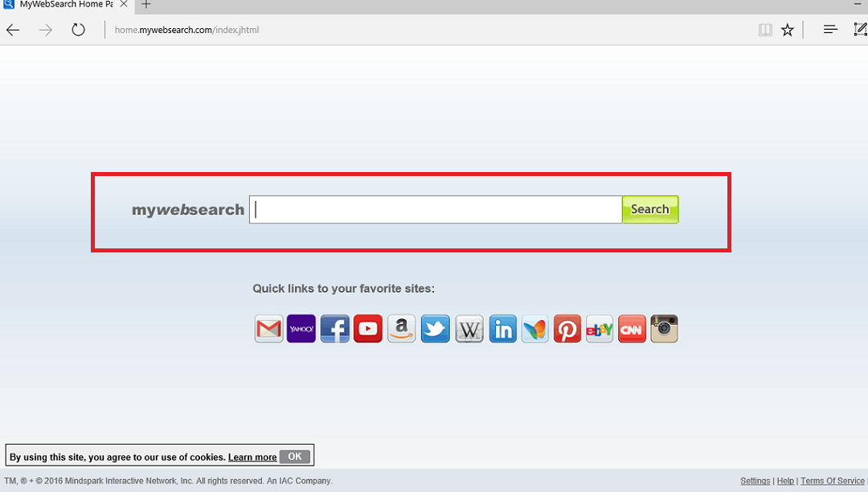Open the Yahoo quick link icon
The image size is (868, 492).
pos(301,329)
